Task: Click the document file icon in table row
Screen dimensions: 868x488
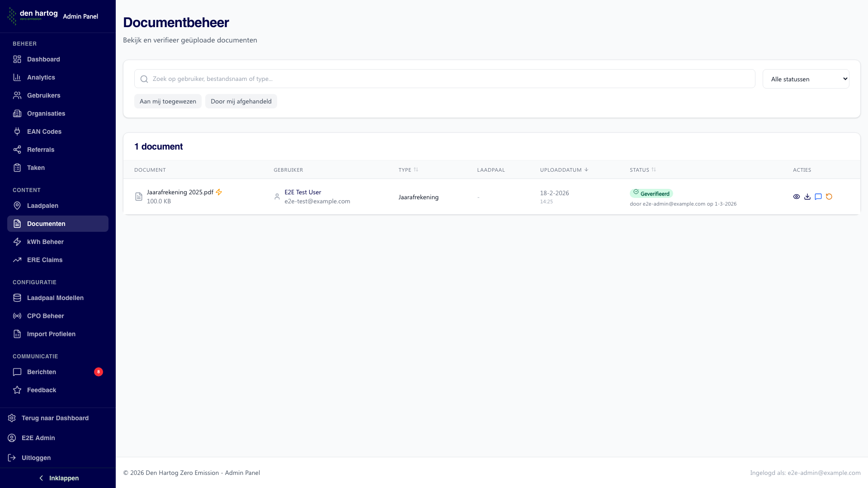Action: click(139, 197)
